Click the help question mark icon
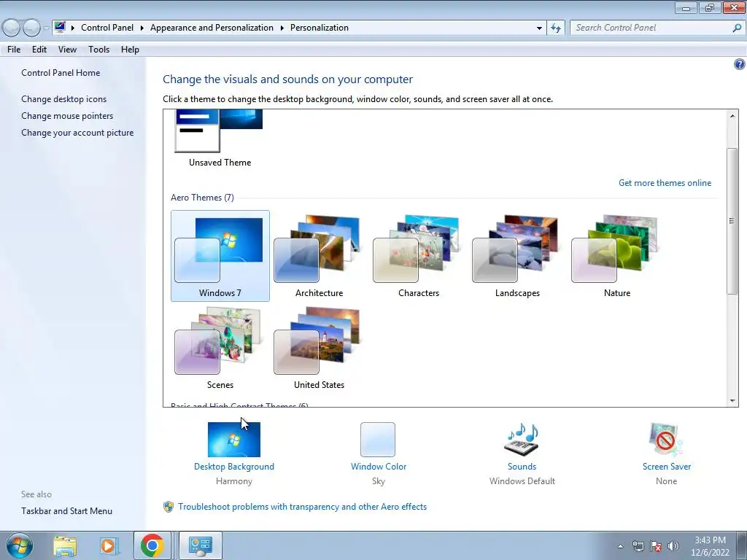Viewport: 747px width, 560px height. tap(740, 64)
